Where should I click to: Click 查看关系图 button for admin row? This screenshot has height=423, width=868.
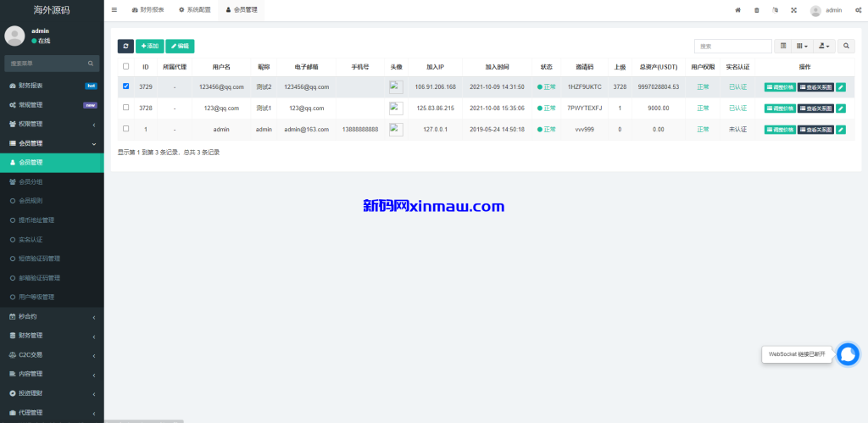[815, 130]
